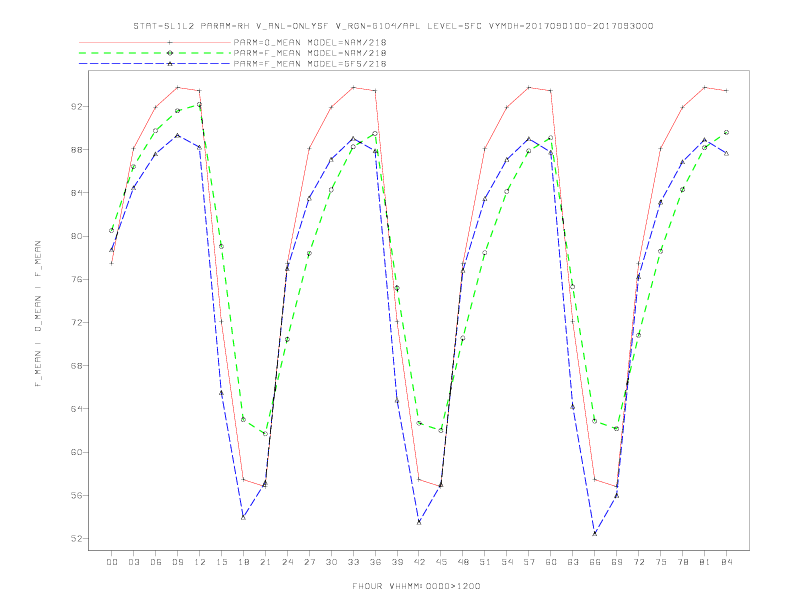The height and width of the screenshot is (612, 792).
Task: Select legend entry PARM=O_MEAN MODEL=NAM/218
Action: click(x=310, y=42)
